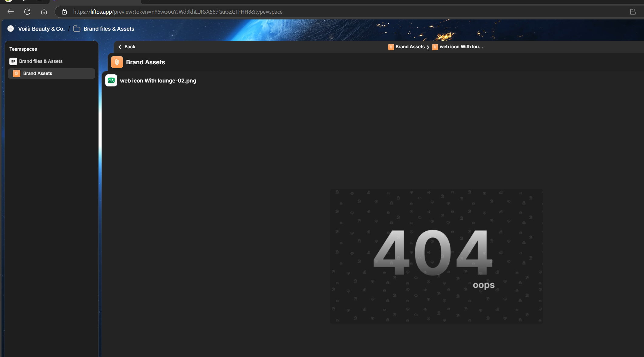Click the BF teamspace badge icon
Screen dimensions: 644x357
(x=13, y=61)
